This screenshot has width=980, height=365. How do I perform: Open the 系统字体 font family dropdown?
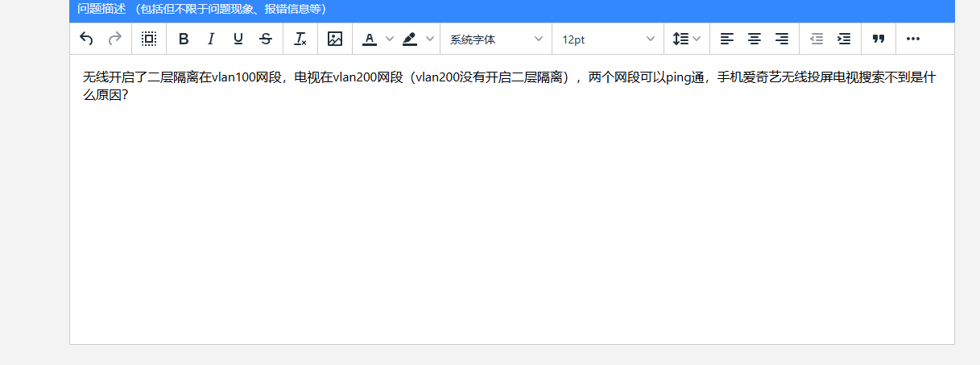496,39
